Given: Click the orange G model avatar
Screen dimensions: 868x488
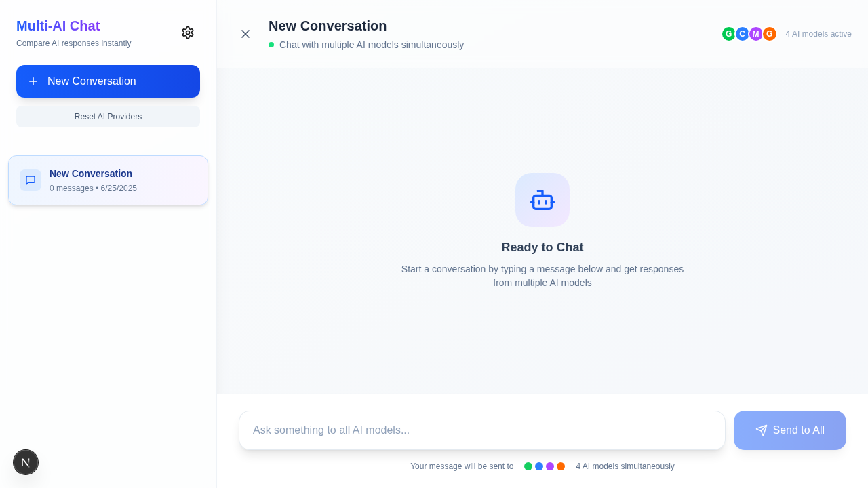Looking at the screenshot, I should pos(770,34).
